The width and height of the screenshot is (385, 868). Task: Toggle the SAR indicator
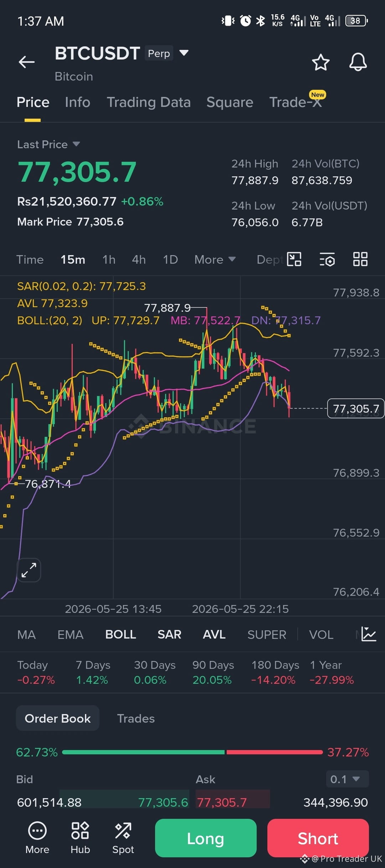tap(169, 635)
